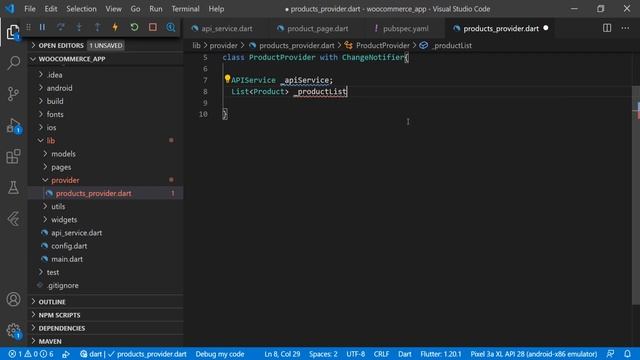The width and height of the screenshot is (640, 360).
Task: Click Debug my code in status bar
Action: (220, 354)
